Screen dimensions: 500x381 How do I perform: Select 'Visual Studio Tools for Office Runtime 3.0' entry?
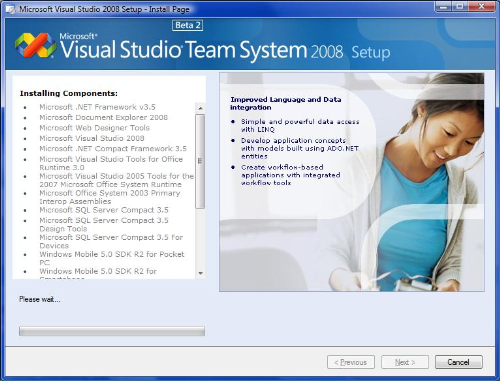(x=111, y=163)
